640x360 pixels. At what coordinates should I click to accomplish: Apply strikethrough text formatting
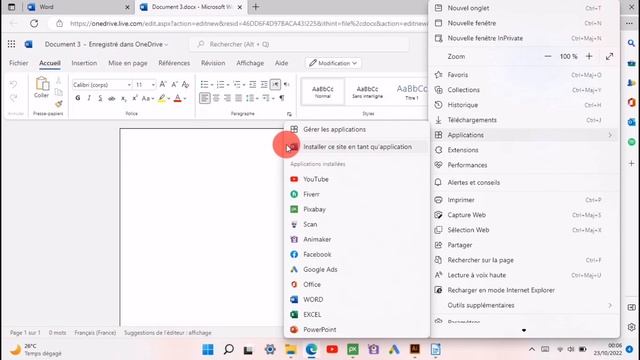tap(111, 98)
